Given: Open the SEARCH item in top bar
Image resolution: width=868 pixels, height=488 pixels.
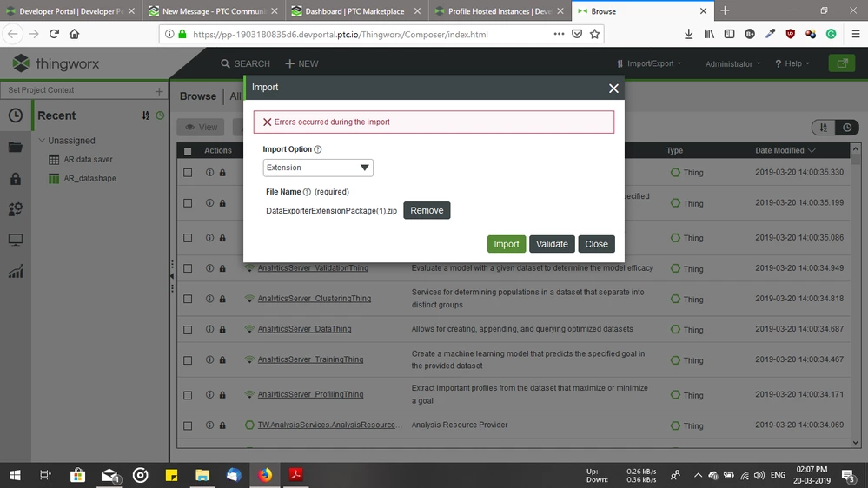Looking at the screenshot, I should point(245,63).
